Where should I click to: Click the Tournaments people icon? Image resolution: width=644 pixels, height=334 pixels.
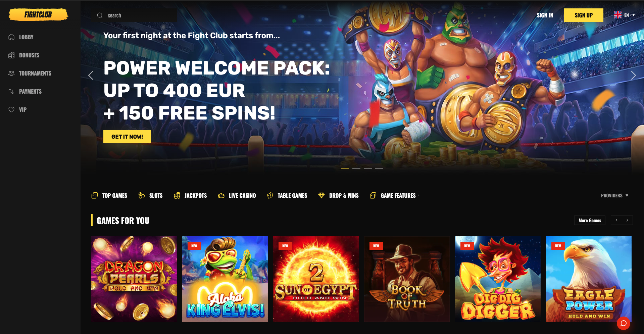(x=11, y=73)
